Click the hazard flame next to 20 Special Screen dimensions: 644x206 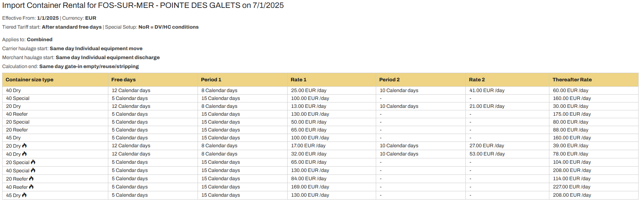(33, 162)
